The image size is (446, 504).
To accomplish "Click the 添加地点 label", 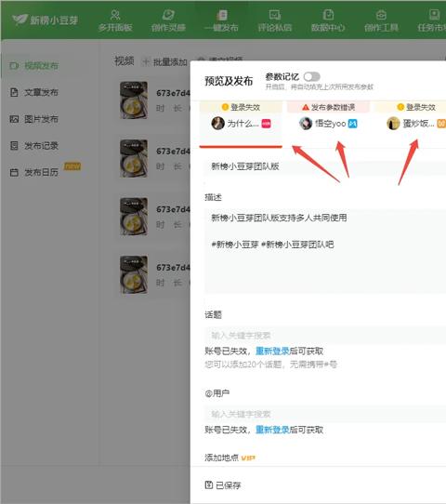I will click(221, 458).
